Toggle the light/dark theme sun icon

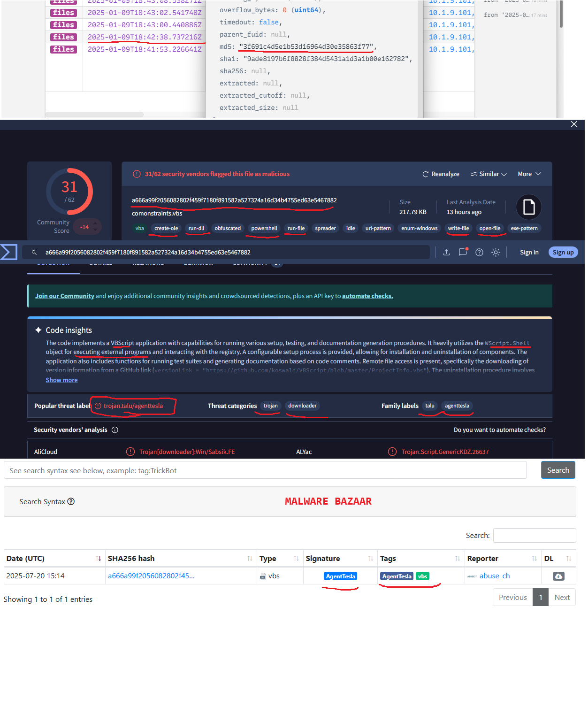point(496,253)
